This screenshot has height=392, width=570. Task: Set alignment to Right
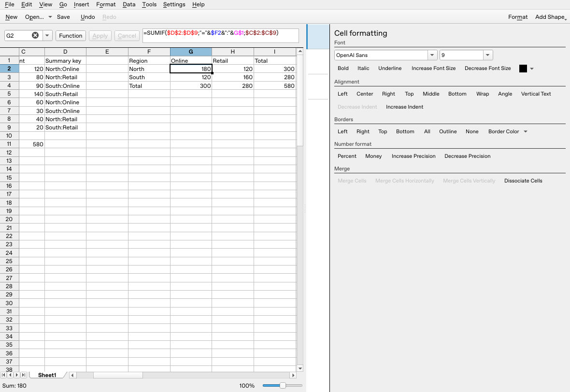coord(388,94)
